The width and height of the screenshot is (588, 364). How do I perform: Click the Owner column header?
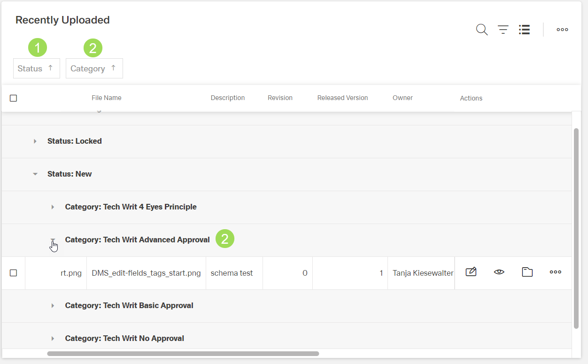(402, 98)
